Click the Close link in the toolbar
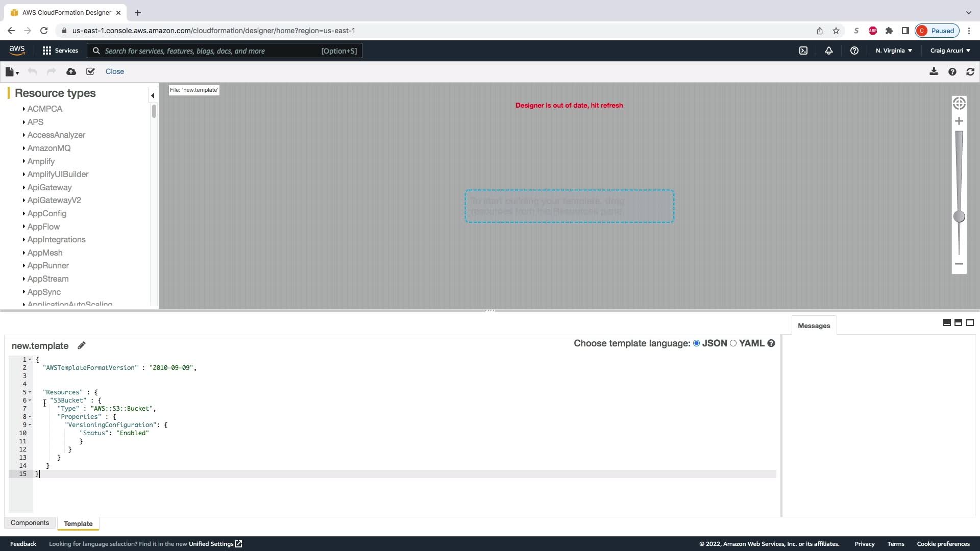Screen dimensions: 980x551 (x=114, y=72)
